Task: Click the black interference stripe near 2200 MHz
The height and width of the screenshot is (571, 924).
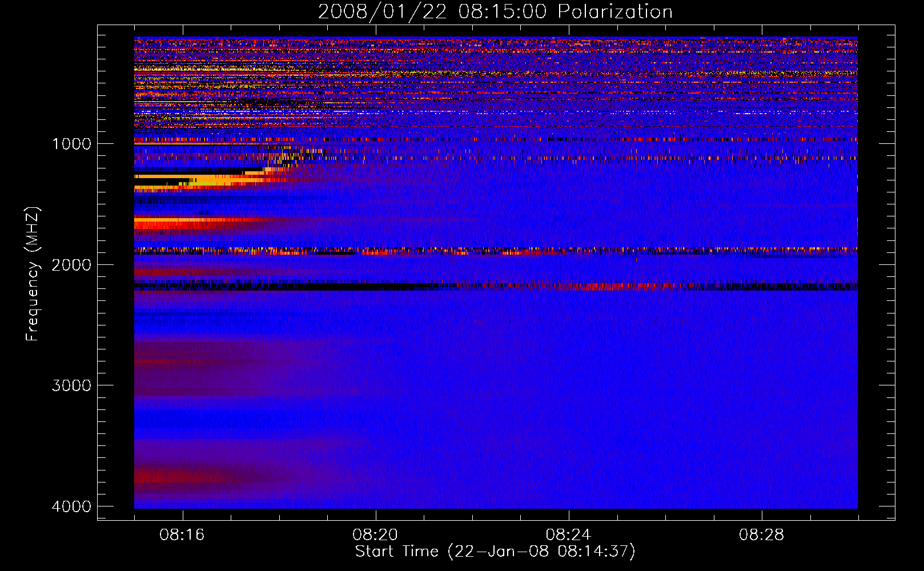Action: (496, 286)
